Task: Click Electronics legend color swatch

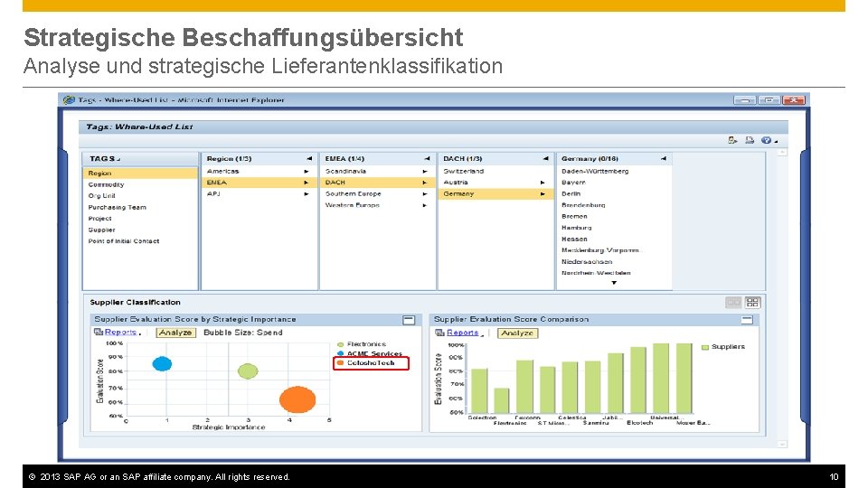Action: coord(341,344)
